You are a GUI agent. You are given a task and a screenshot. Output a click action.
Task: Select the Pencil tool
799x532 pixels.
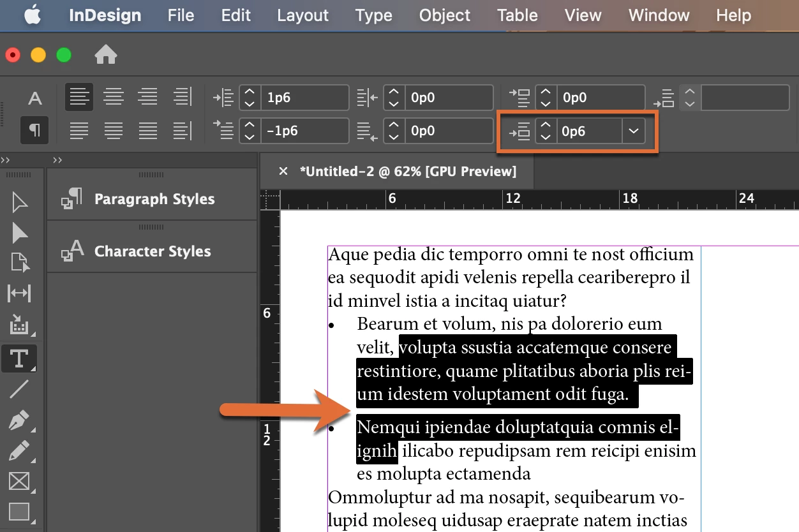click(20, 450)
